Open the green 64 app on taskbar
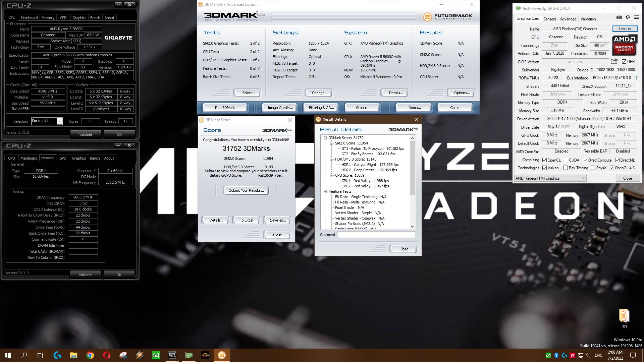The image size is (644, 362). click(156, 355)
